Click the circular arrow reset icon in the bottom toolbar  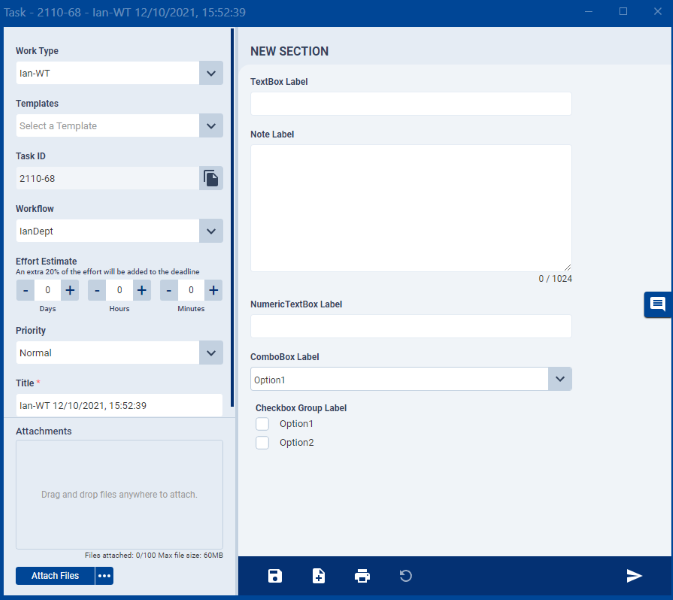click(406, 576)
